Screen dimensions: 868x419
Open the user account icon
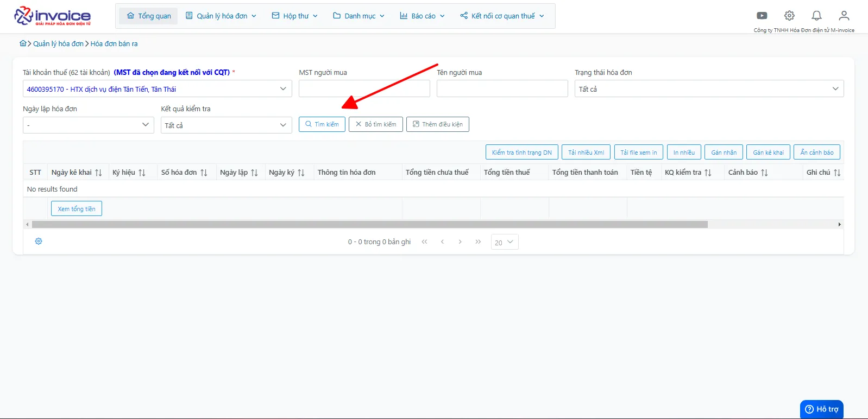point(844,16)
